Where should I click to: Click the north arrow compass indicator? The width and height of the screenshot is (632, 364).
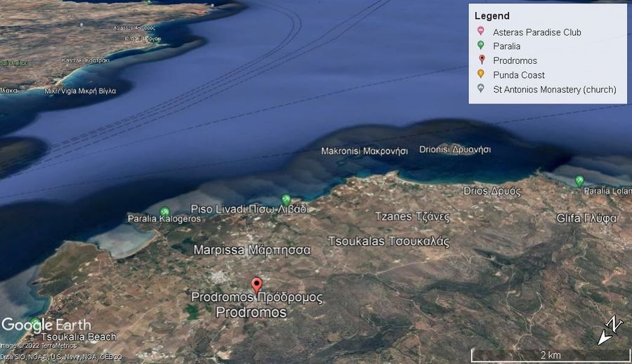610,330
